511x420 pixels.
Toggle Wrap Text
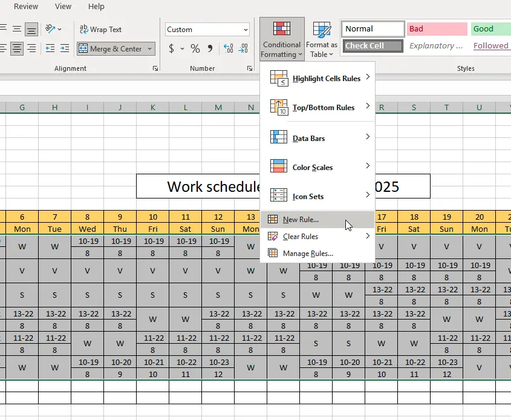100,29
